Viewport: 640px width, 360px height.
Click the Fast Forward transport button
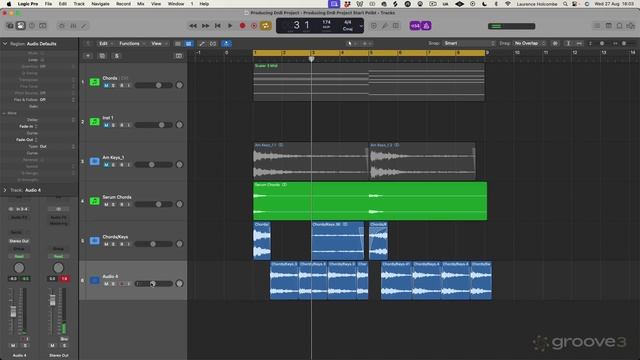coord(205,26)
